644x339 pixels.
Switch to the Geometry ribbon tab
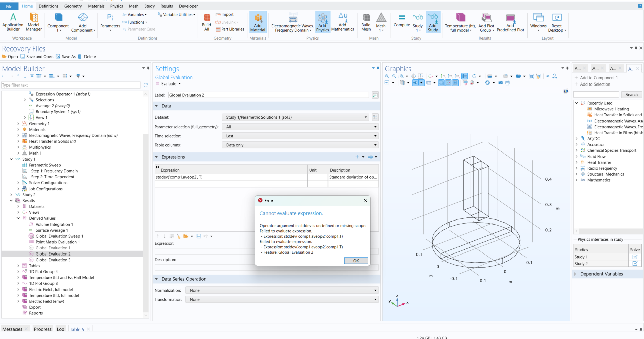pyautogui.click(x=73, y=6)
